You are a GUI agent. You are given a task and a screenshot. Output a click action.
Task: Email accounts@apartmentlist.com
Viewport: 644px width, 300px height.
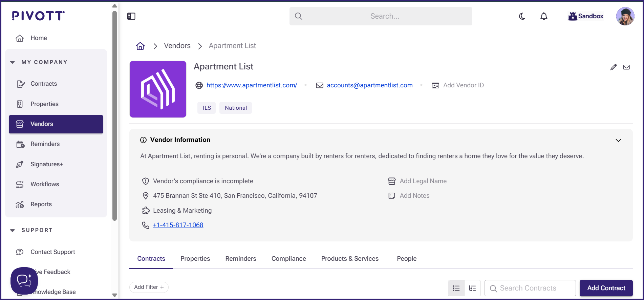click(x=370, y=85)
